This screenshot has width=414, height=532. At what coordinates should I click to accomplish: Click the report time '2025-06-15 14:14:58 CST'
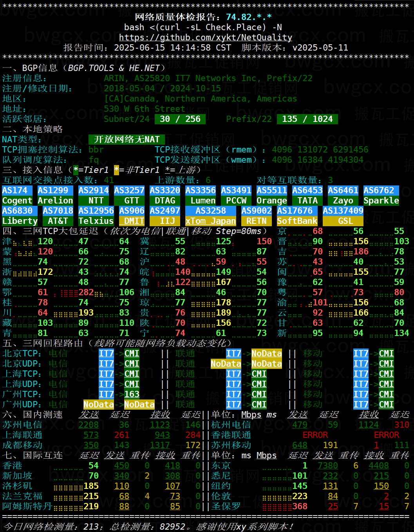coord(172,48)
